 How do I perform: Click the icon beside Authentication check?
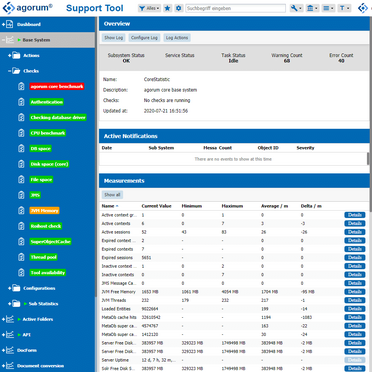(x=21, y=102)
